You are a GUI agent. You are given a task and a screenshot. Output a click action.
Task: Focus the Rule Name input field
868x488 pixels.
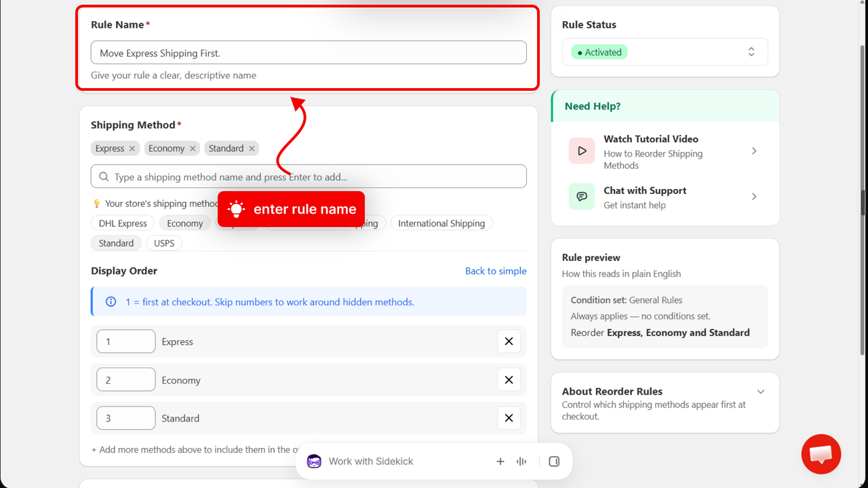tap(309, 53)
